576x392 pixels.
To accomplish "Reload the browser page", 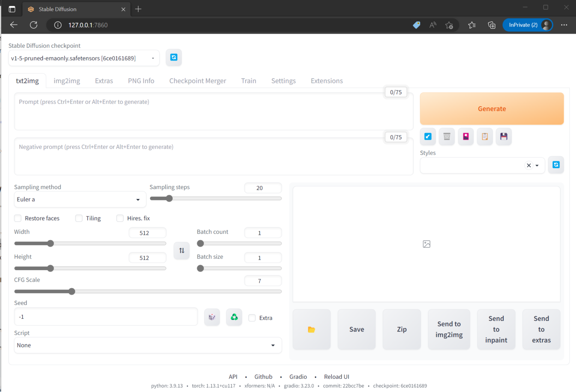I will coord(34,25).
